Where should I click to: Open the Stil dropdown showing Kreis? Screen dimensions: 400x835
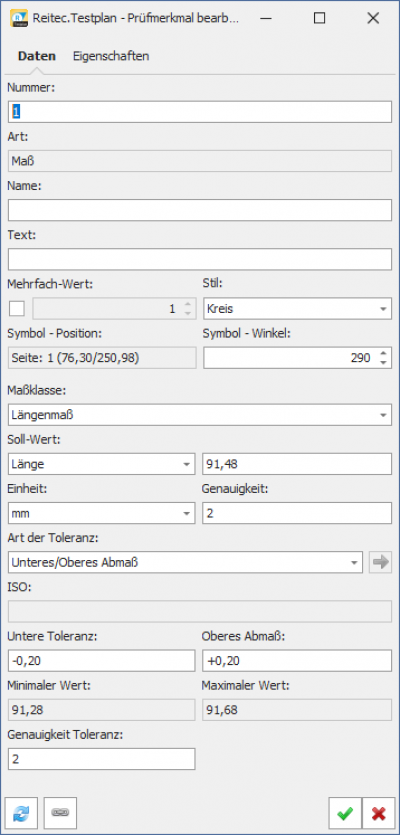coord(297,309)
